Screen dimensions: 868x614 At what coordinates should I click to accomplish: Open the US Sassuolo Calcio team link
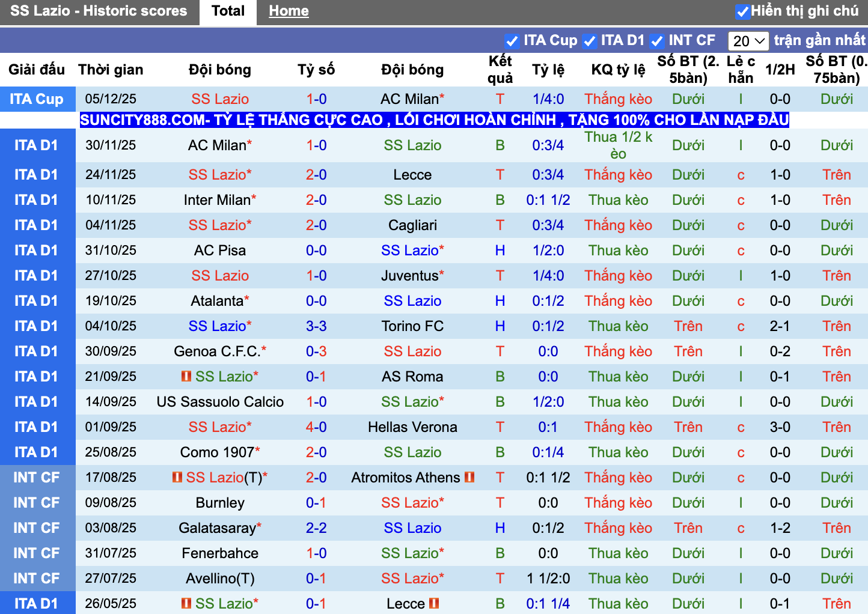[x=220, y=402]
